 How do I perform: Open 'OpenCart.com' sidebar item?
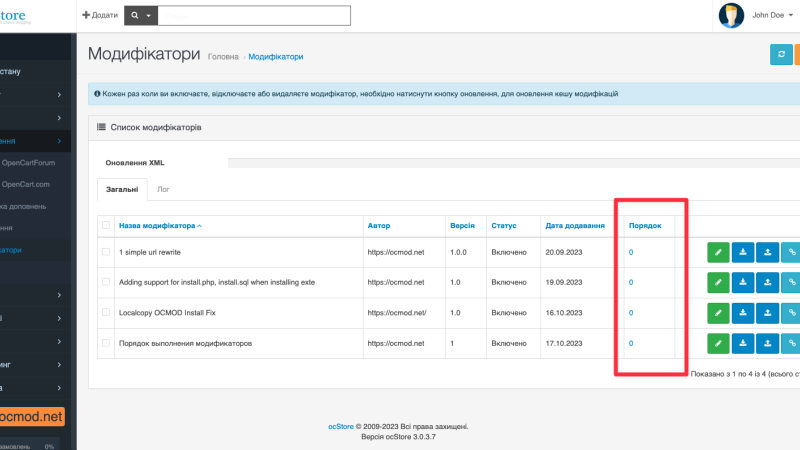pos(26,184)
